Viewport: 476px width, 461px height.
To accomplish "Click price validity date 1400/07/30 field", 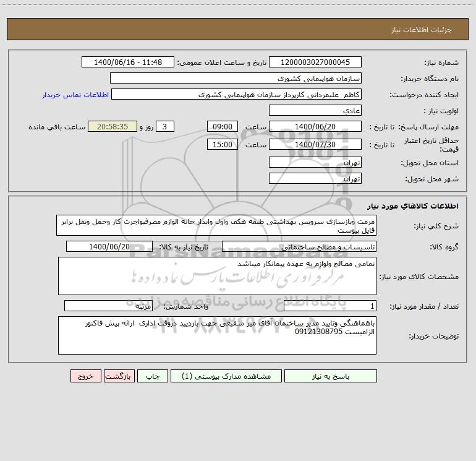I will [315, 144].
